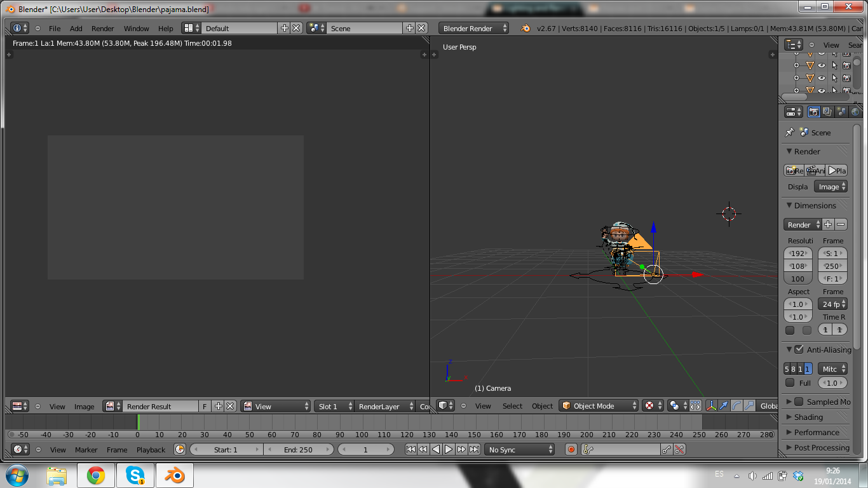Open the File menu
868x488 pixels.
(x=55, y=28)
